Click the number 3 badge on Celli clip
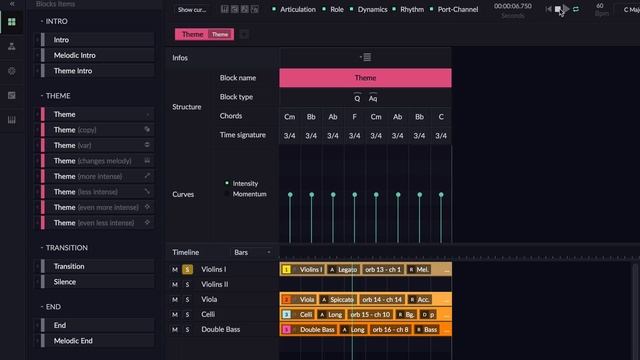 286,314
